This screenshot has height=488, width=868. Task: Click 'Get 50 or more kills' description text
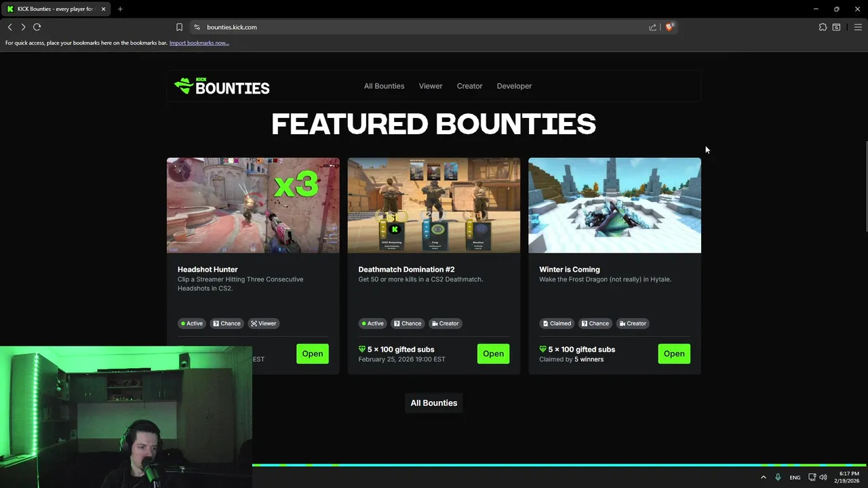420,279
